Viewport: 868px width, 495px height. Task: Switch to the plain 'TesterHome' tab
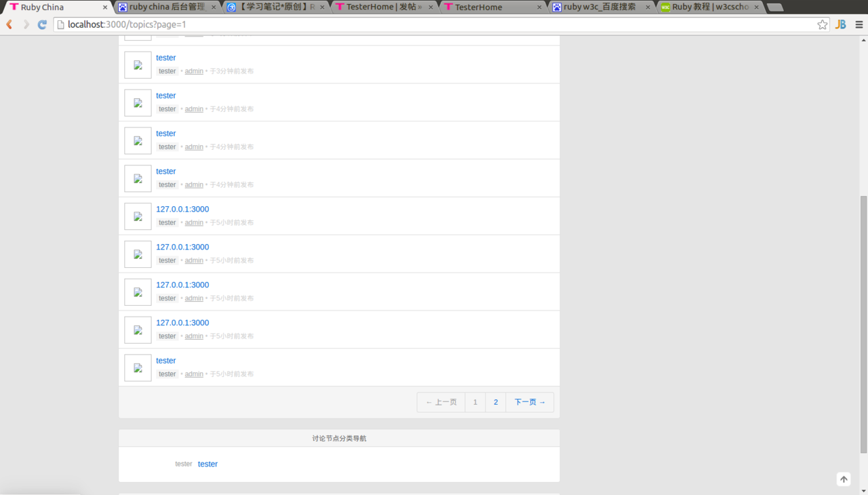pyautogui.click(x=492, y=7)
